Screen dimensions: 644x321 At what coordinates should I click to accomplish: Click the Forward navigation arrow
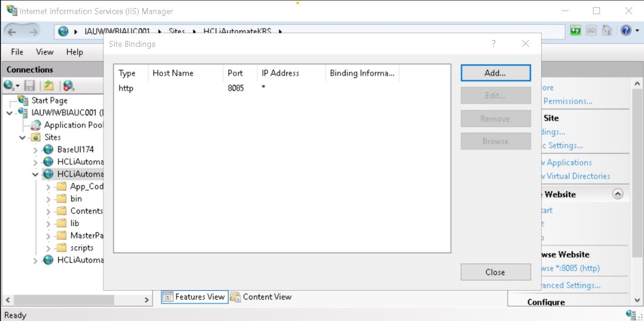pyautogui.click(x=33, y=32)
